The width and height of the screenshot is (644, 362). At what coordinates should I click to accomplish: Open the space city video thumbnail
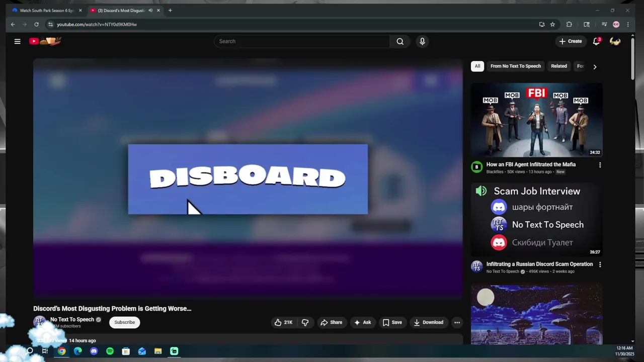click(536, 315)
